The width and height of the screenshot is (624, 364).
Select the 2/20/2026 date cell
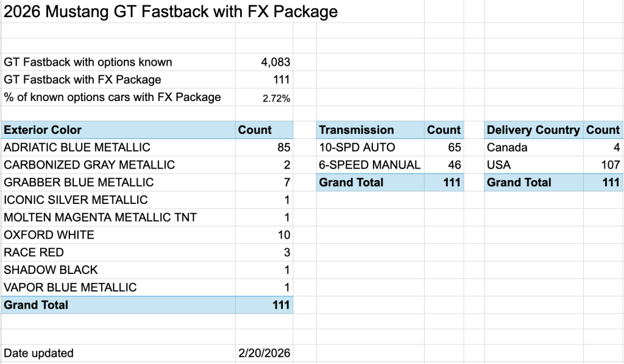(x=264, y=353)
